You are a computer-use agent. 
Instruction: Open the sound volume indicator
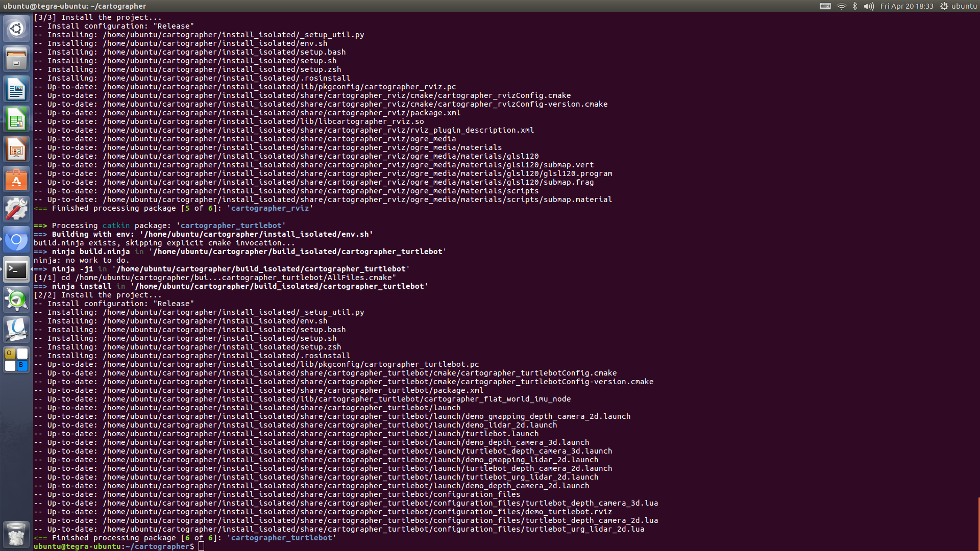pos(868,6)
